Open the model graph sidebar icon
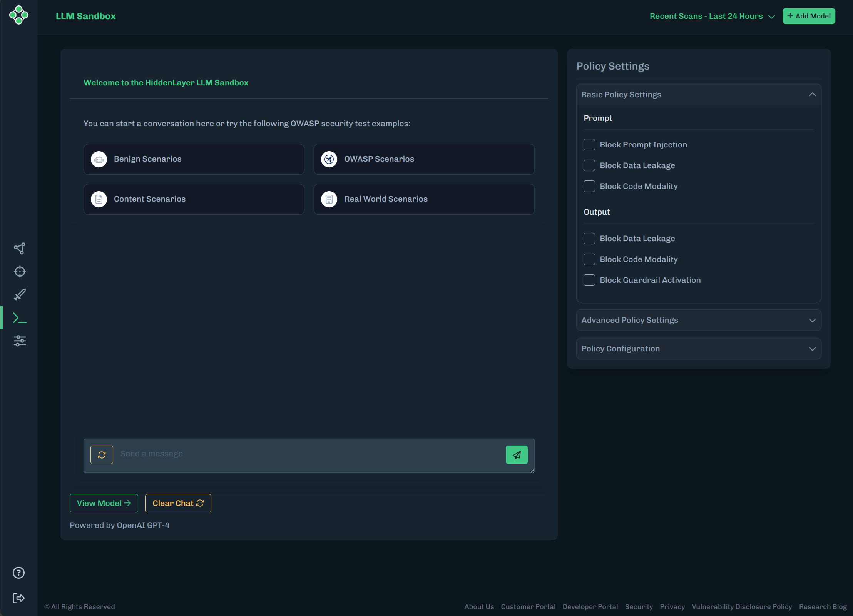 point(20,248)
